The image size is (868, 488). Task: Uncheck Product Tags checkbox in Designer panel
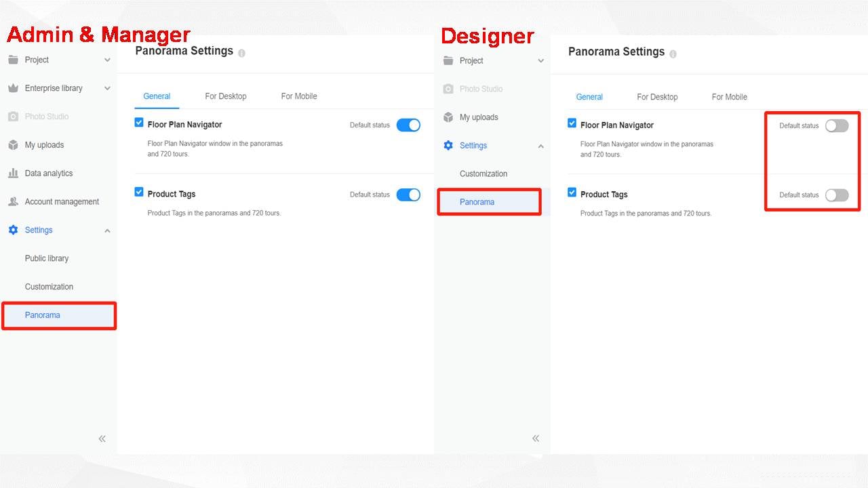(x=572, y=192)
